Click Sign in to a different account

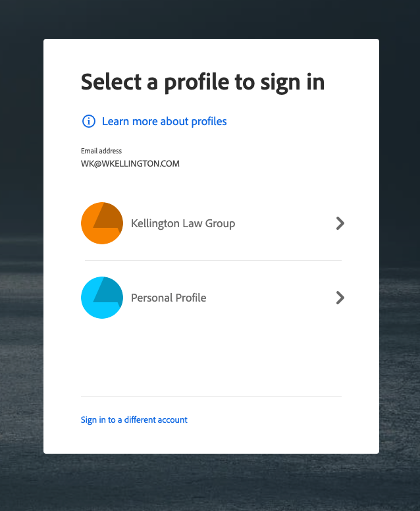click(x=134, y=419)
